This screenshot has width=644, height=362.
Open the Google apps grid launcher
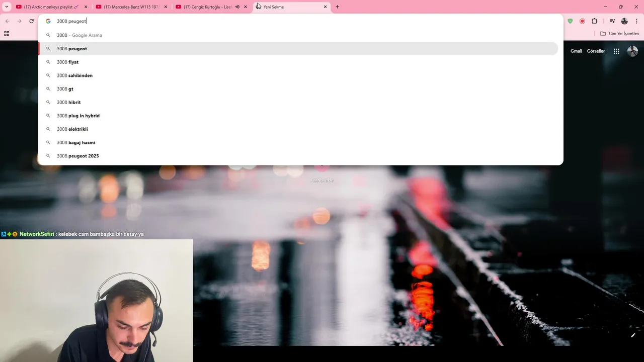pyautogui.click(x=616, y=51)
